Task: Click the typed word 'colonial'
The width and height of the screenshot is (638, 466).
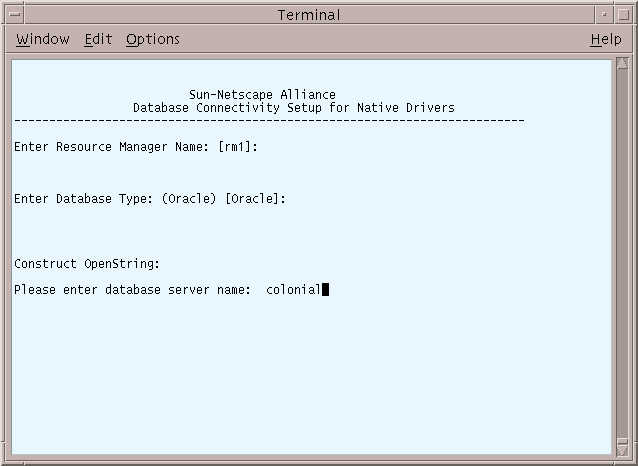Action: [293, 290]
